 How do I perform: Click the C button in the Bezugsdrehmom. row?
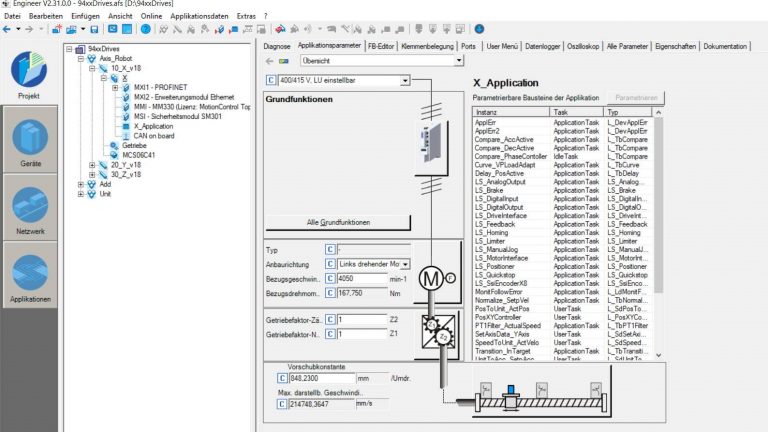[330, 293]
